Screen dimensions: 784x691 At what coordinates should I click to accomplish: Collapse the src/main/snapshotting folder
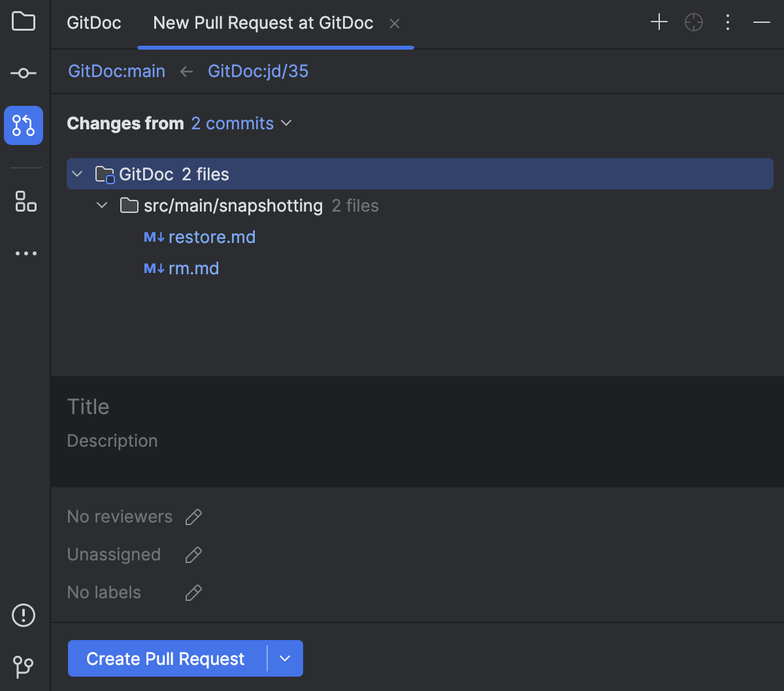click(102, 205)
